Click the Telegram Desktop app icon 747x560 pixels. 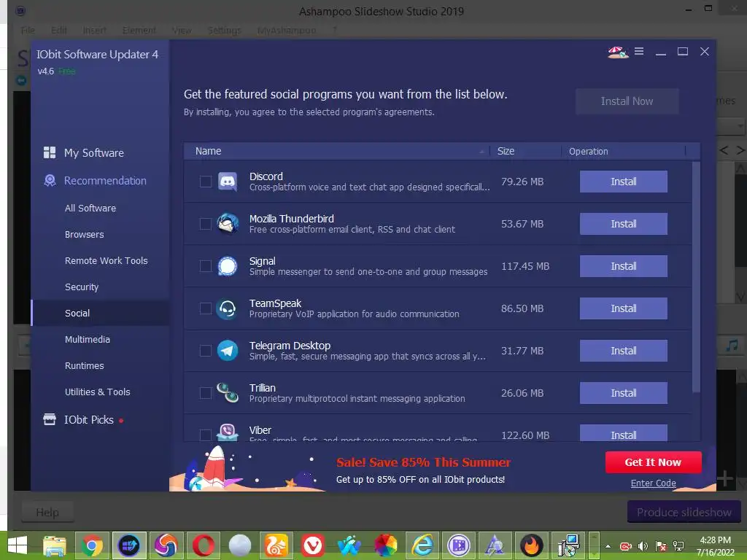tap(228, 351)
